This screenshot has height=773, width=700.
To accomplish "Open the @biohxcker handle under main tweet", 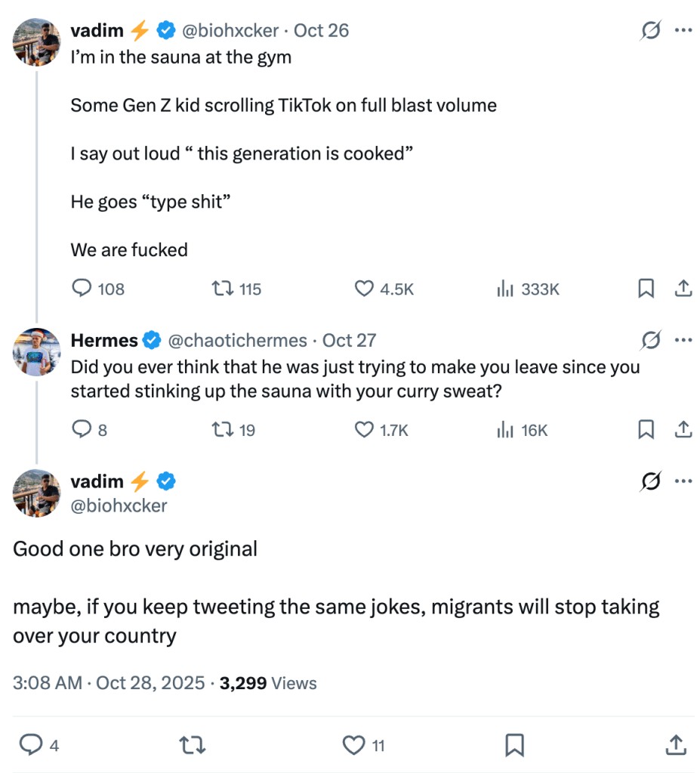I will [x=119, y=506].
